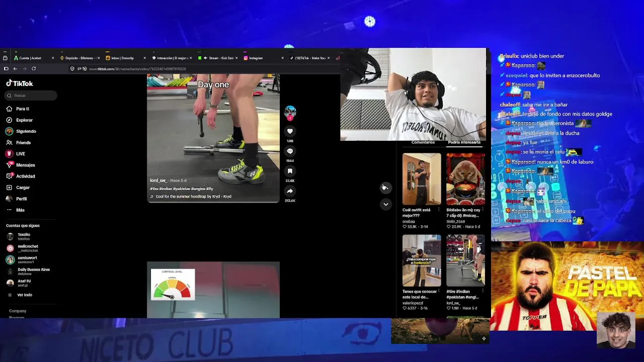Switch to the Stream - Kick Dashboard tab
This screenshot has width=644, height=362.
pyautogui.click(x=219, y=58)
